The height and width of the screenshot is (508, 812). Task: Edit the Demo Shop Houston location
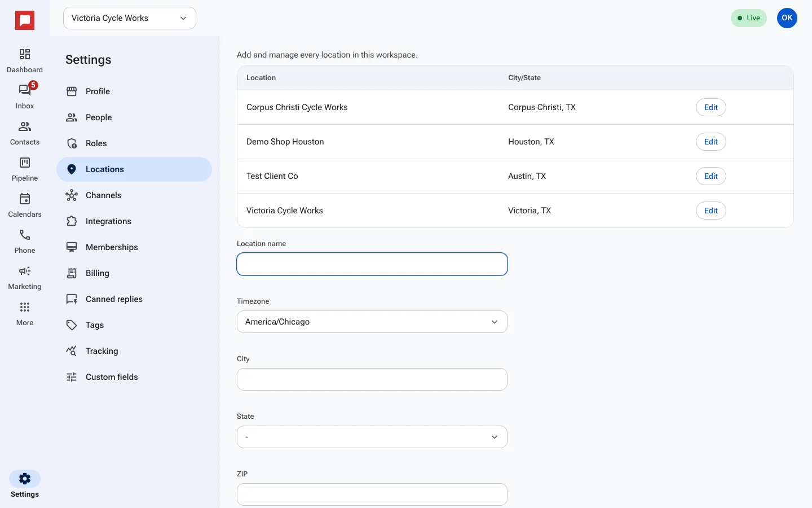[x=711, y=142]
